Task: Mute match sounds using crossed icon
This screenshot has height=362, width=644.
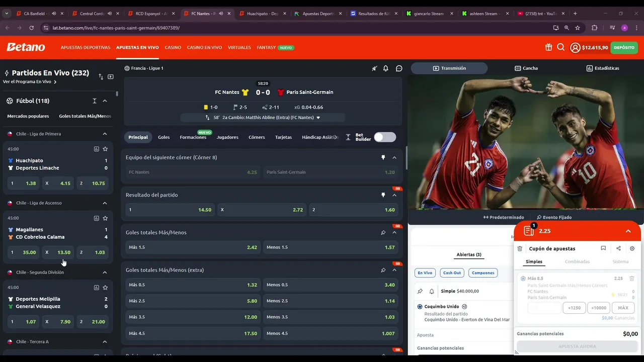Action: coord(374,68)
